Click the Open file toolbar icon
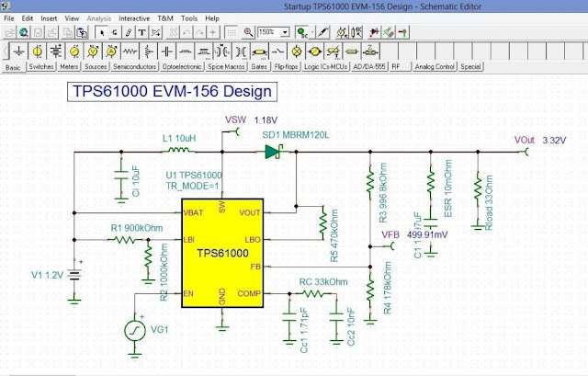The image size is (588, 376). pyautogui.click(x=9, y=33)
